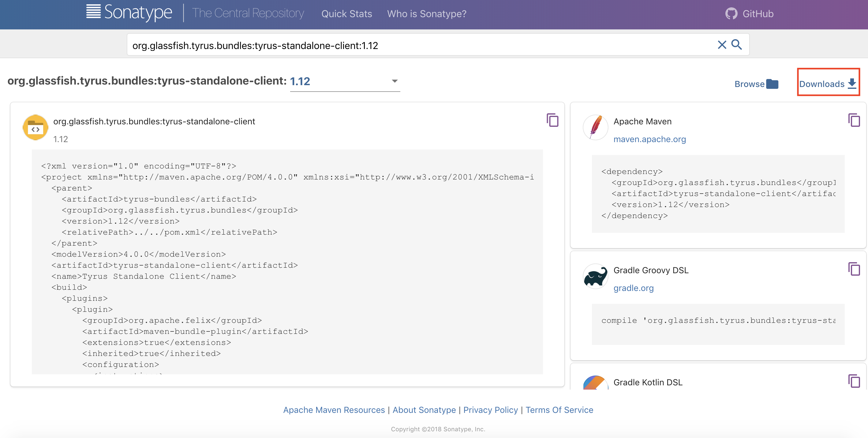Open Who is Sonatype? page
The image size is (868, 438).
click(x=427, y=14)
